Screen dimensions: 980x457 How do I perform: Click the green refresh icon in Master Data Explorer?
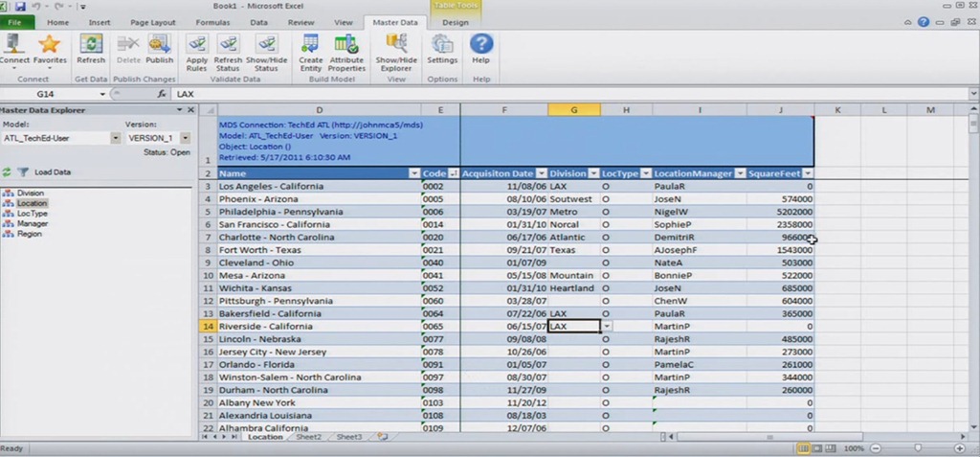tap(7, 172)
